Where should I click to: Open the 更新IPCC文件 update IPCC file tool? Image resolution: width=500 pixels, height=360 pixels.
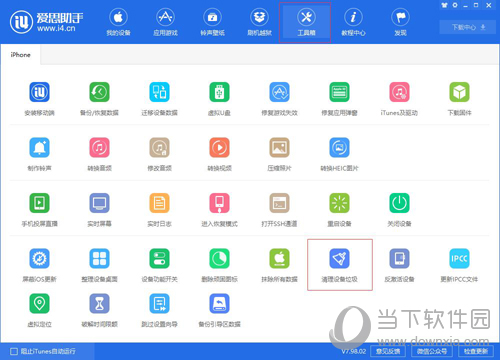click(459, 265)
